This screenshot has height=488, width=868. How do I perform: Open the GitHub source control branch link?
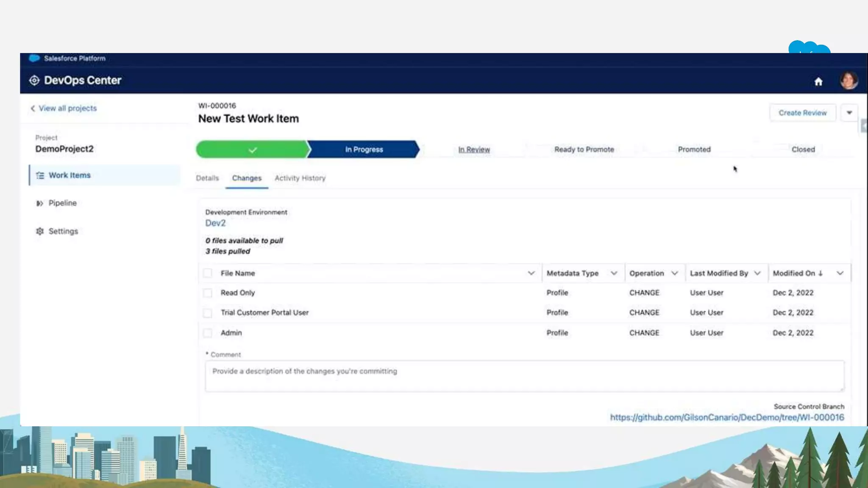(x=727, y=418)
